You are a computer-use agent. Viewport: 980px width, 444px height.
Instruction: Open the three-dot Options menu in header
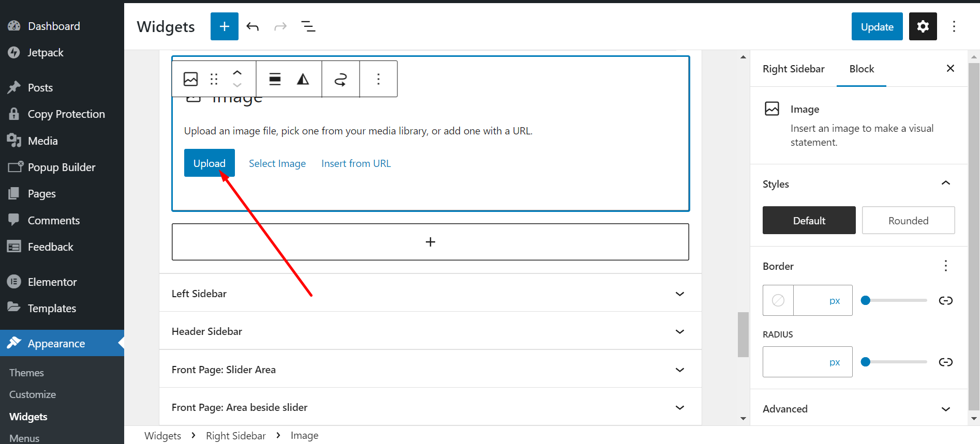pos(954,26)
